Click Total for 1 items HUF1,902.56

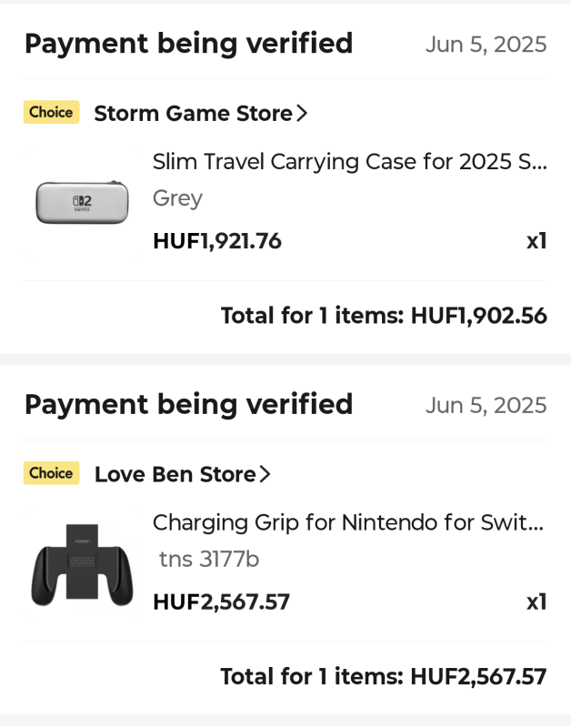[x=384, y=316]
